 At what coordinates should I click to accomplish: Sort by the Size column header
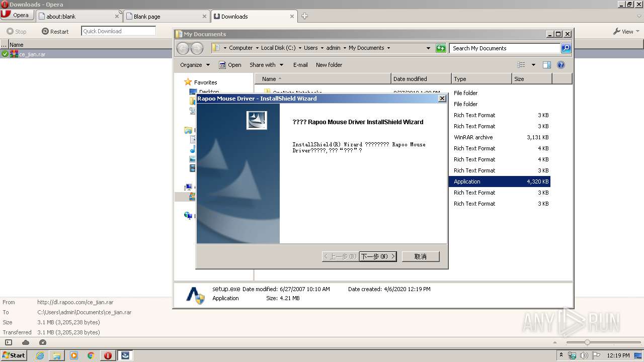coord(532,79)
